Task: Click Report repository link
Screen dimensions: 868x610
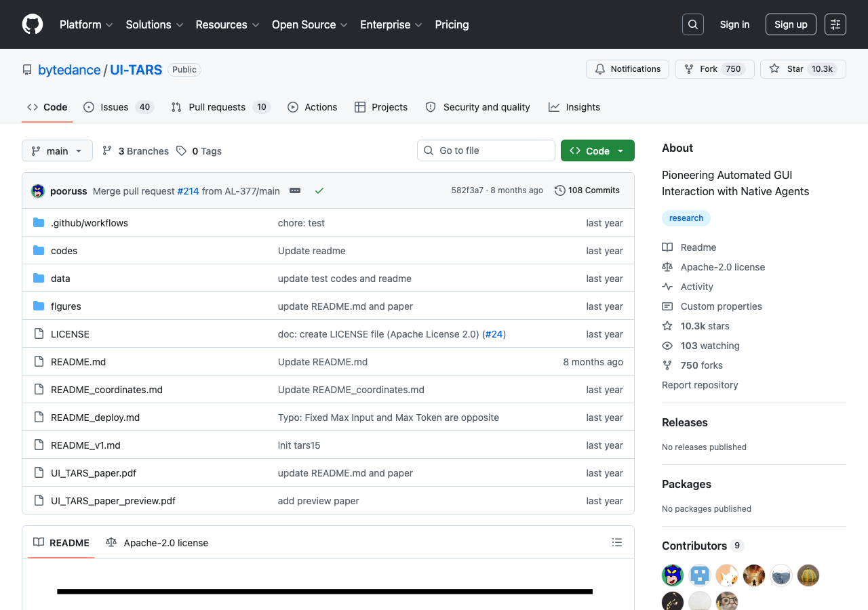Action: click(700, 385)
